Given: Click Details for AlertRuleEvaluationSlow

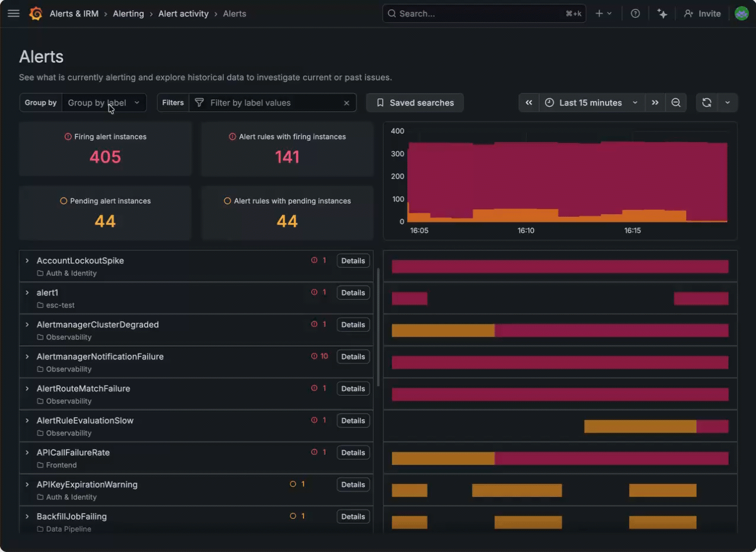Looking at the screenshot, I should click(353, 421).
